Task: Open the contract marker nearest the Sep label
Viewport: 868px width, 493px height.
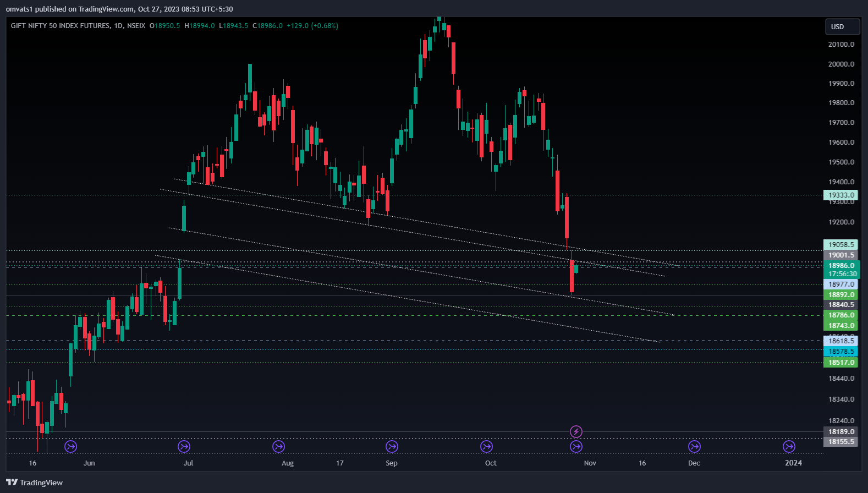Action: 392,446
